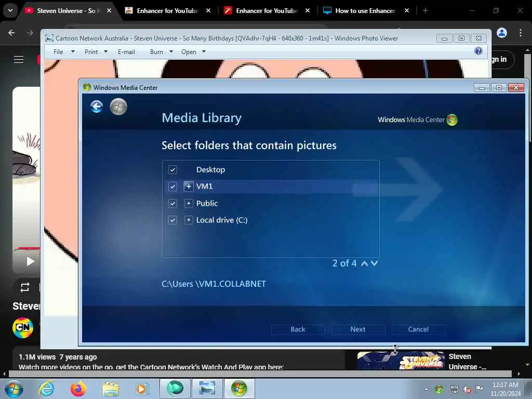532x399 pixels.
Task: Click Back button in Media Library
Action: tap(298, 329)
